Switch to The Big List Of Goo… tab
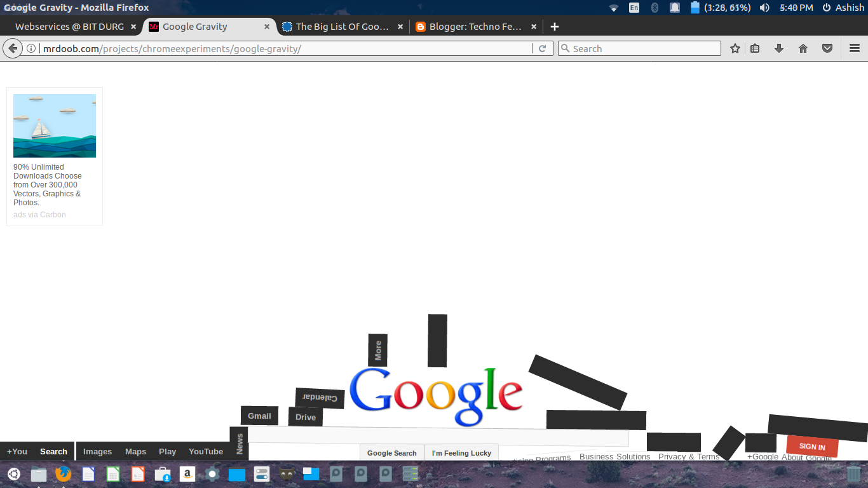 coord(343,27)
